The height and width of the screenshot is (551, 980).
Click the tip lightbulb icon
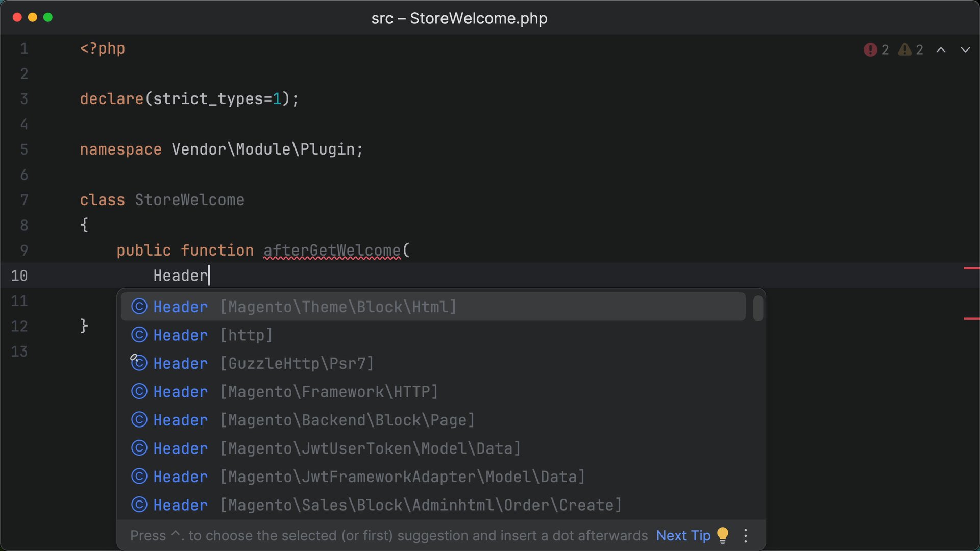[722, 535]
